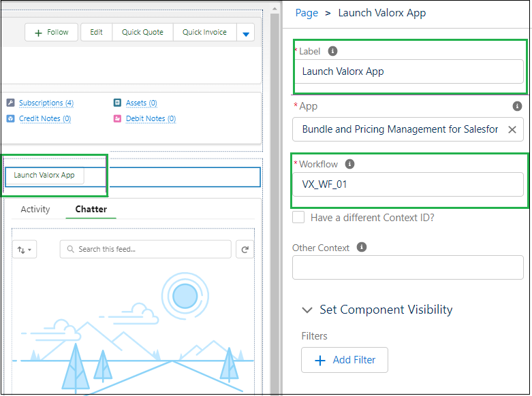Click the Quick Invoice button

[x=204, y=33]
